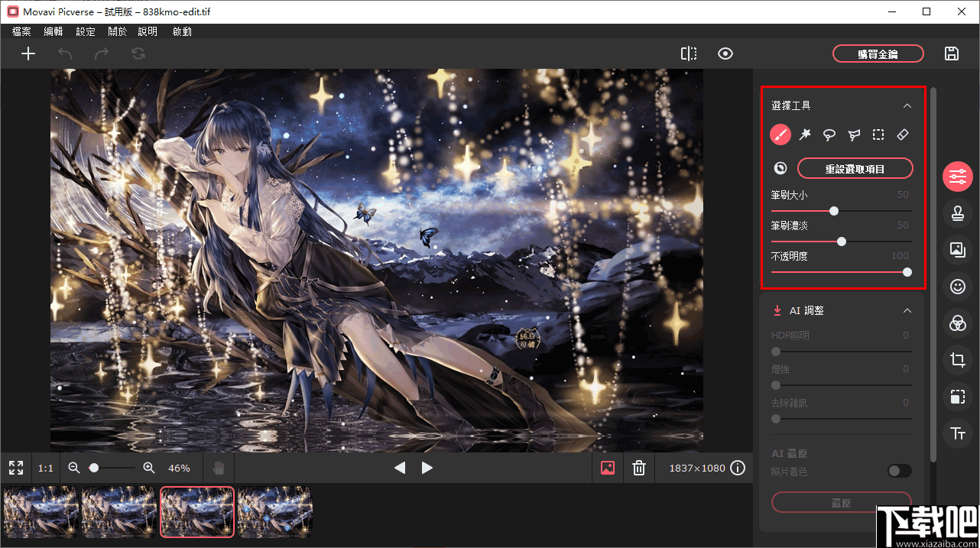Select the fourth filmstrip thumbnail
980x548 pixels.
275,512
